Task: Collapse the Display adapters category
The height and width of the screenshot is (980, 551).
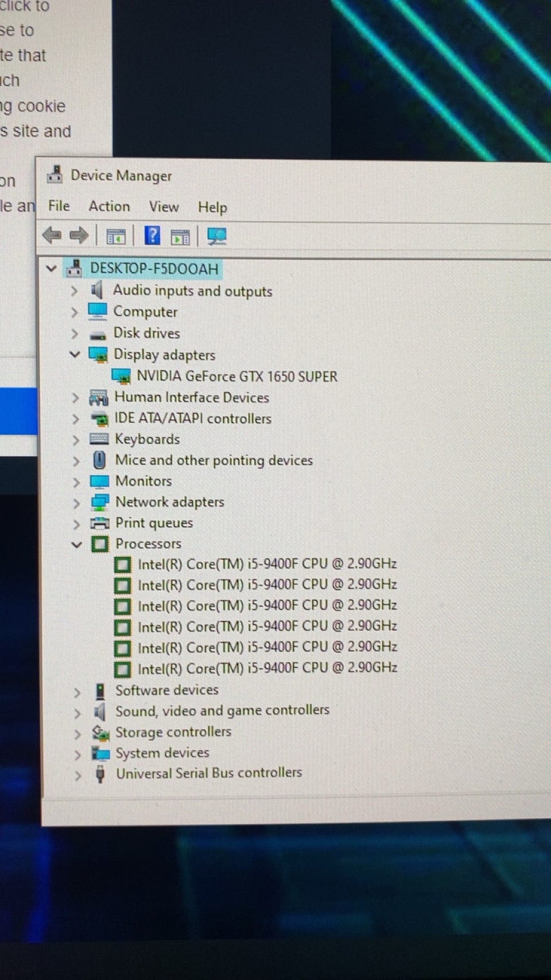Action: [x=75, y=354]
